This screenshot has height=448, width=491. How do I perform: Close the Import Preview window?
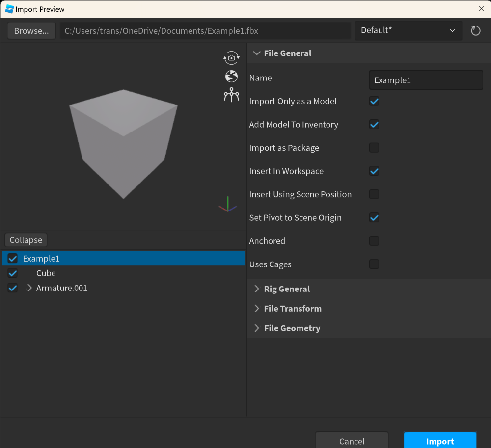coord(481,9)
